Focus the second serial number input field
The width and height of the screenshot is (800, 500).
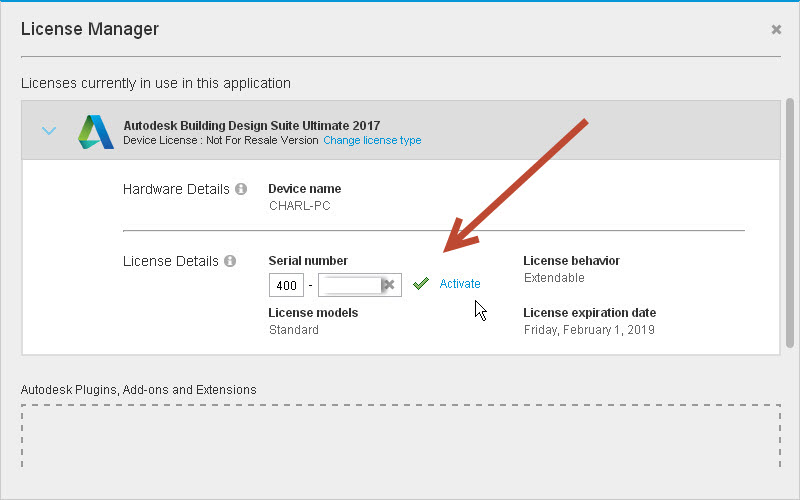[350, 285]
